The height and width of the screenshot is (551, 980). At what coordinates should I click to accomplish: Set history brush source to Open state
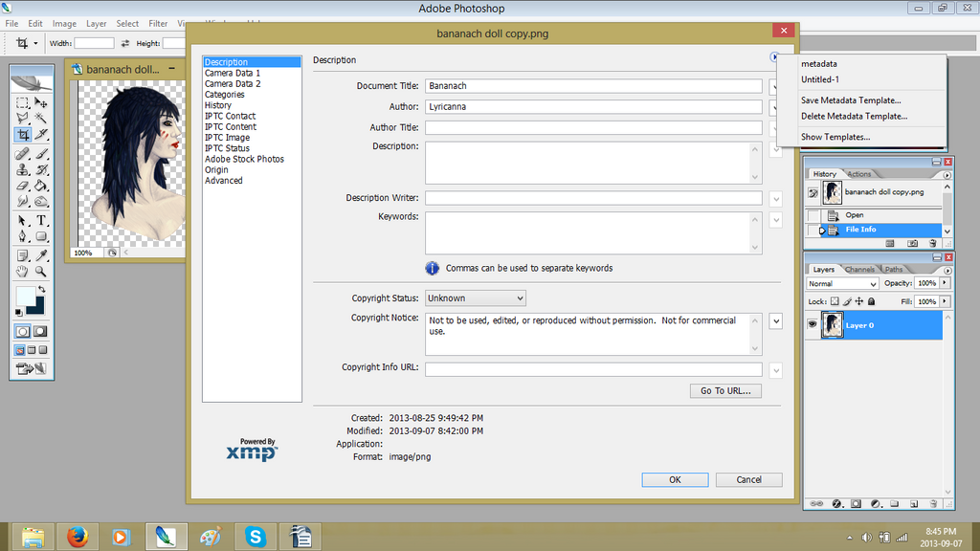pos(813,215)
